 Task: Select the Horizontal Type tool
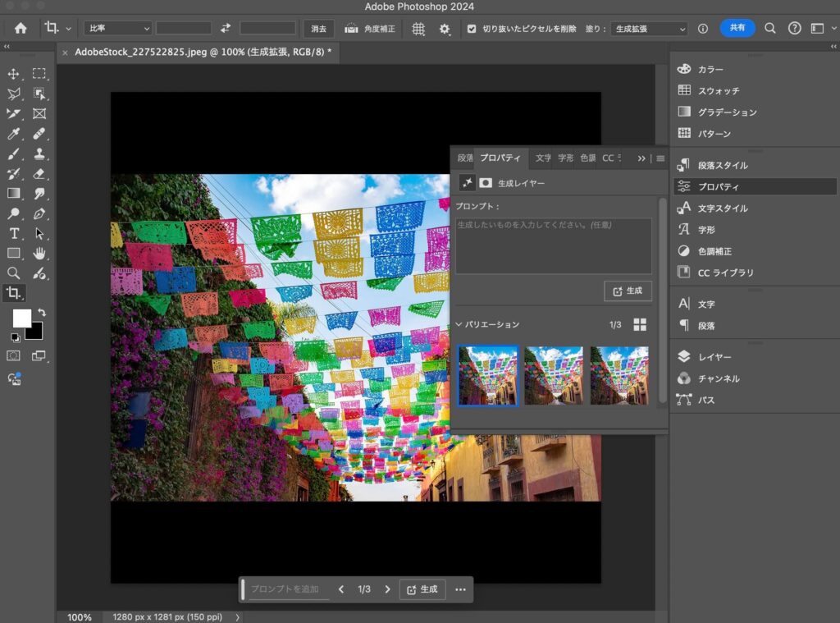pyautogui.click(x=13, y=233)
